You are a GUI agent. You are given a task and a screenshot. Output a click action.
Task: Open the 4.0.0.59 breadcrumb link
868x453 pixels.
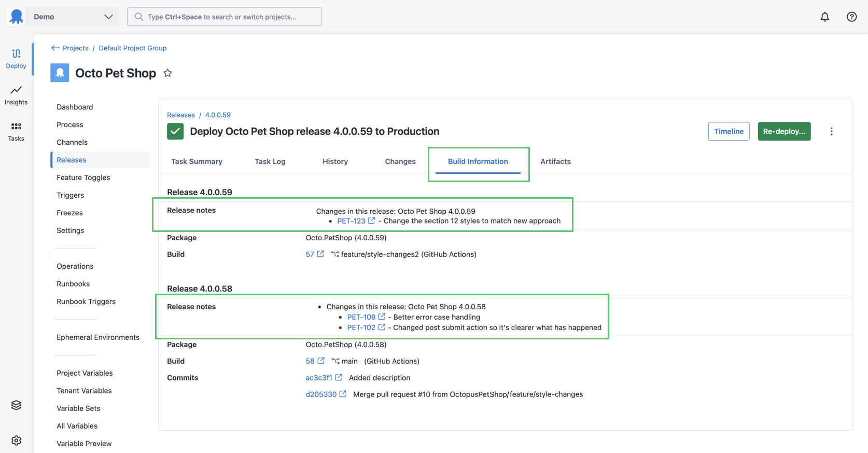(x=218, y=115)
